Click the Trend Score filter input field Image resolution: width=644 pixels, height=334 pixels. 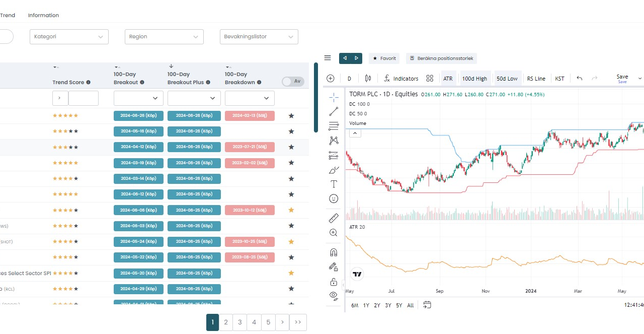click(83, 98)
